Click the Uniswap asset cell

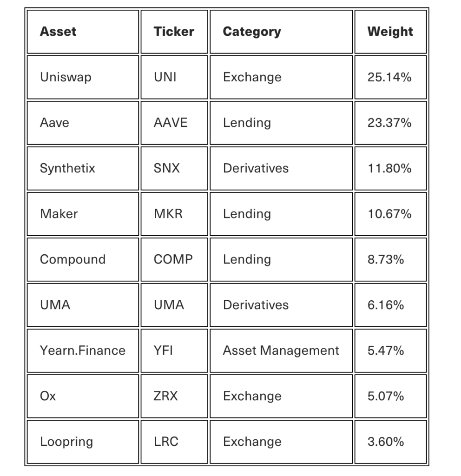tap(66, 77)
